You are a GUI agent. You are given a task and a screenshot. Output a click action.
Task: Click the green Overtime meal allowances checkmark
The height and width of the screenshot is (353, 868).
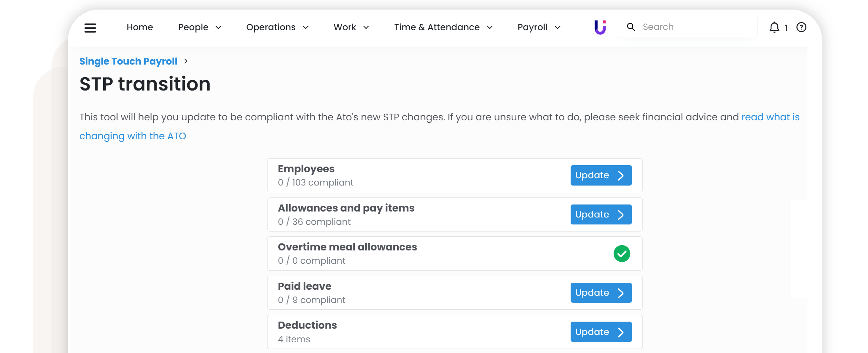[621, 254]
